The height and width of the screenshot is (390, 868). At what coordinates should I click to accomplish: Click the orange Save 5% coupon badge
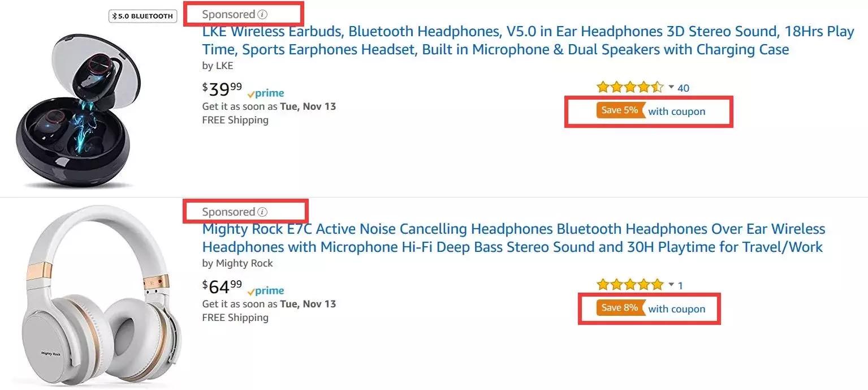click(x=620, y=111)
